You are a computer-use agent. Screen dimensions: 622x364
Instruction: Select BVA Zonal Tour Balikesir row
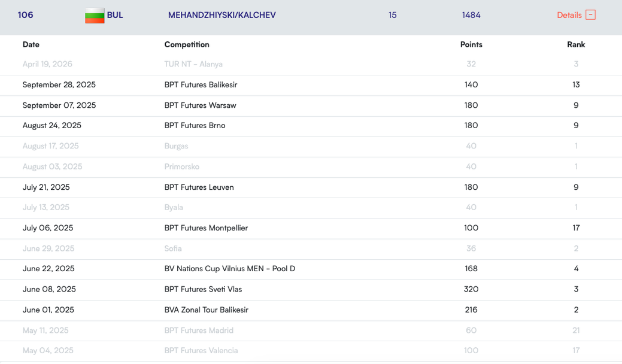tap(206, 310)
